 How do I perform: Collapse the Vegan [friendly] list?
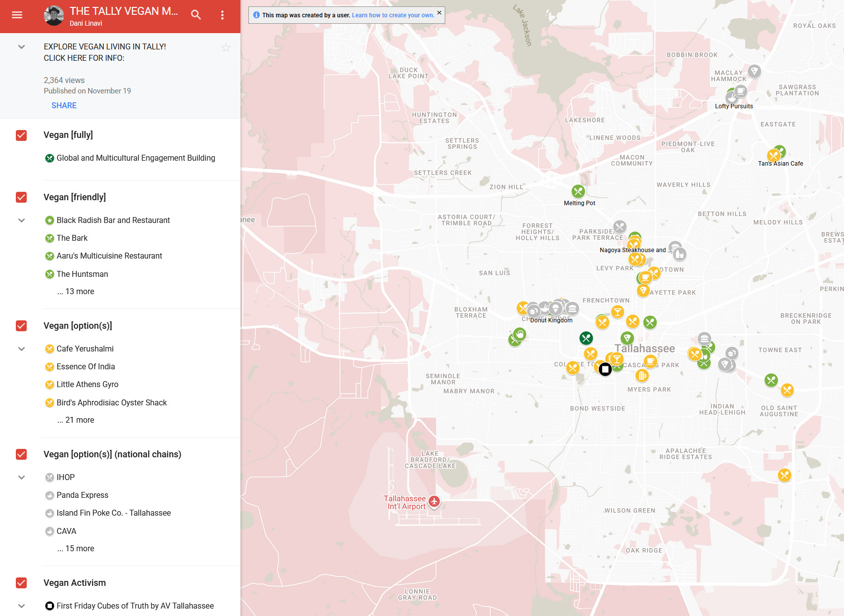[21, 220]
